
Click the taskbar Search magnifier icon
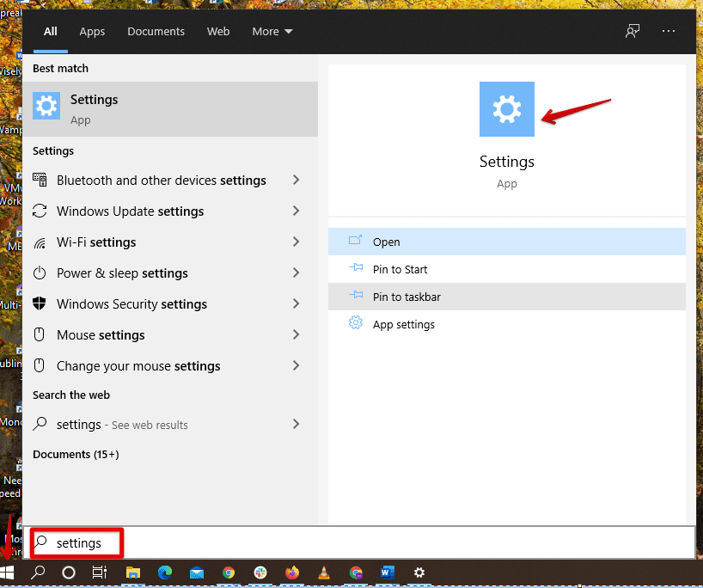click(x=38, y=573)
